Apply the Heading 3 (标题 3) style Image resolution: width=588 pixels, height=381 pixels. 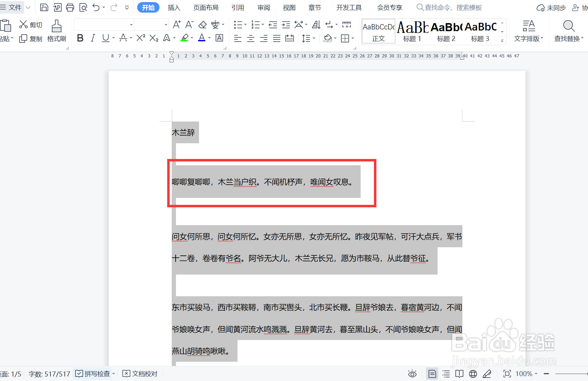(x=480, y=32)
